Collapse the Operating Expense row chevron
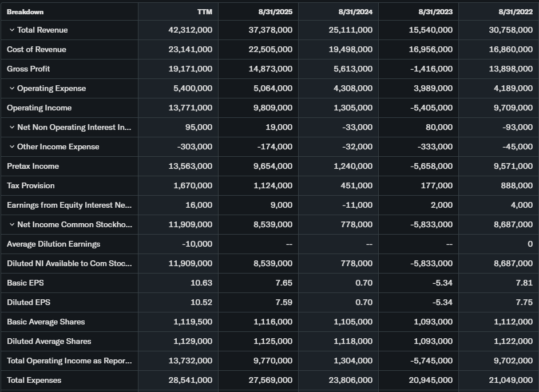The width and height of the screenshot is (539, 392). coord(11,89)
